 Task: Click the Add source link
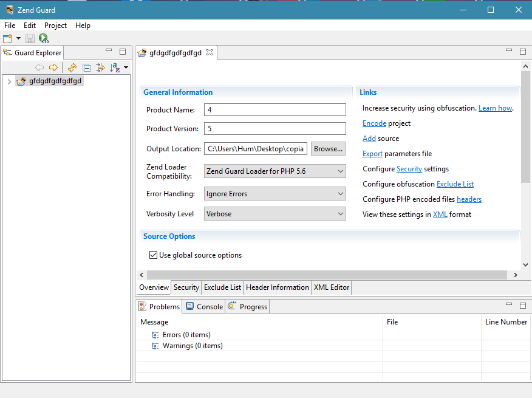(x=369, y=139)
